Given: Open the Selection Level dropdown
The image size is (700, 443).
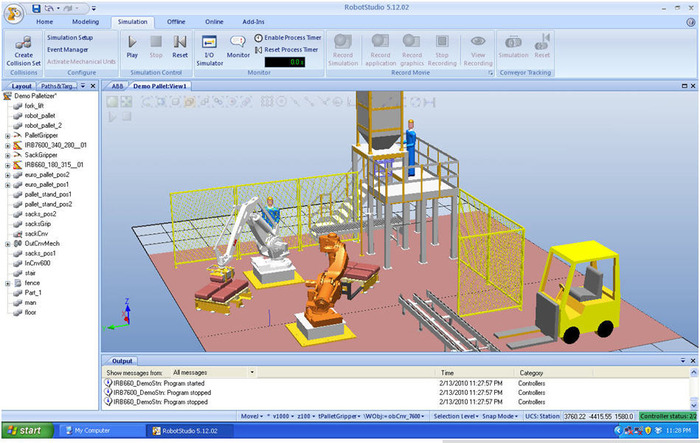Looking at the screenshot, I should (457, 416).
